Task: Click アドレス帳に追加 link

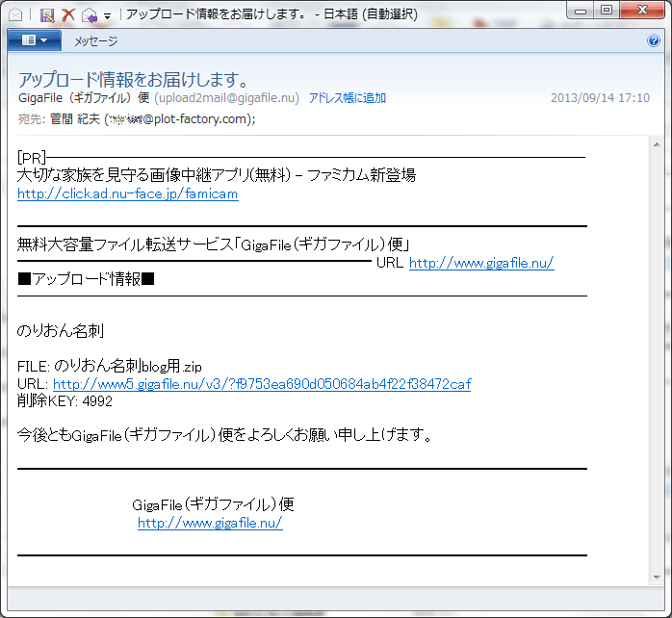Action: pyautogui.click(x=348, y=98)
